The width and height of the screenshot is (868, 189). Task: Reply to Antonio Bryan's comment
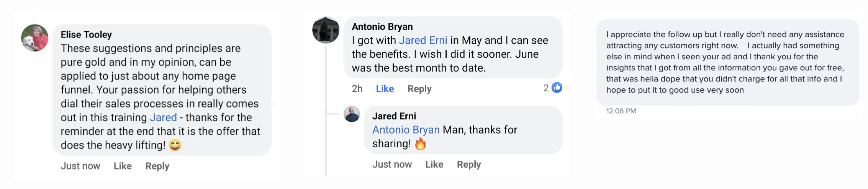pos(419,89)
